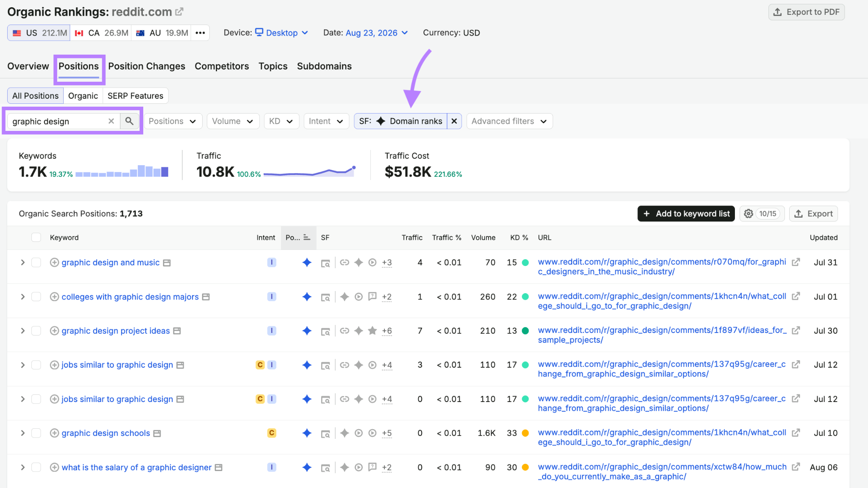868x488 pixels.
Task: Clear the graphic design search text
Action: (111, 121)
